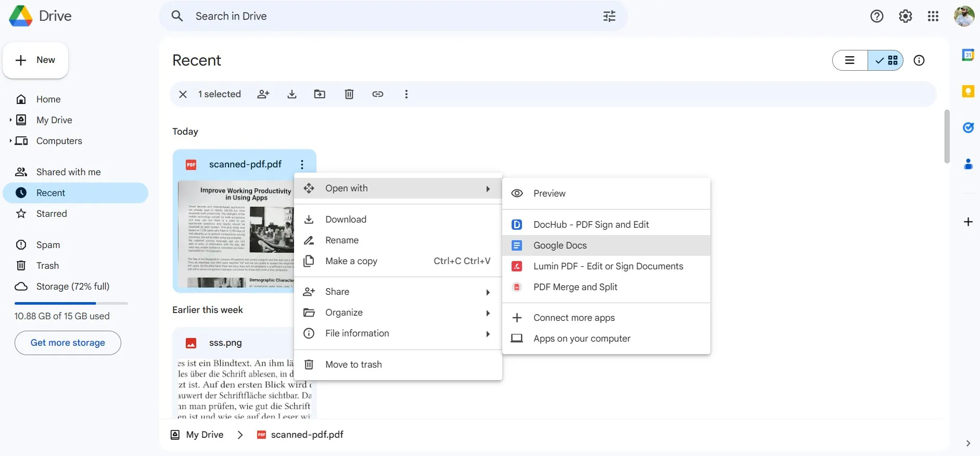Expand the File information submenu arrow
This screenshot has width=980, height=456.
[488, 334]
